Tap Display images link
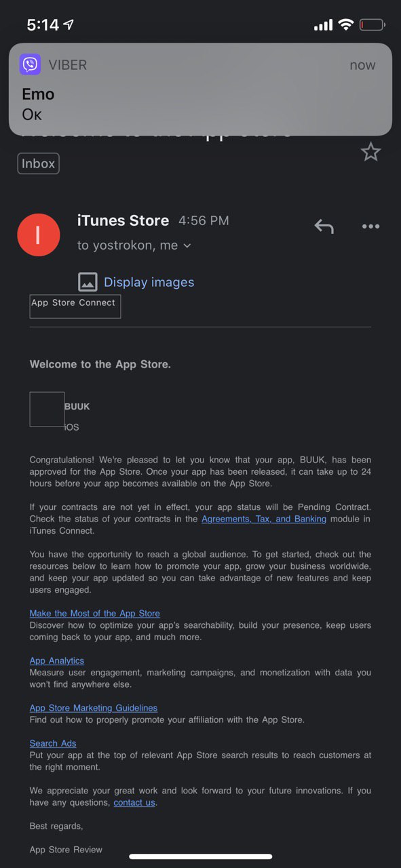The image size is (401, 868). pos(149,282)
